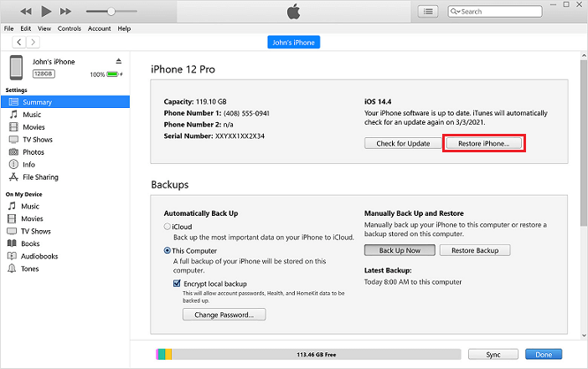Select the iCloud backup radio button
The width and height of the screenshot is (588, 369).
(168, 227)
